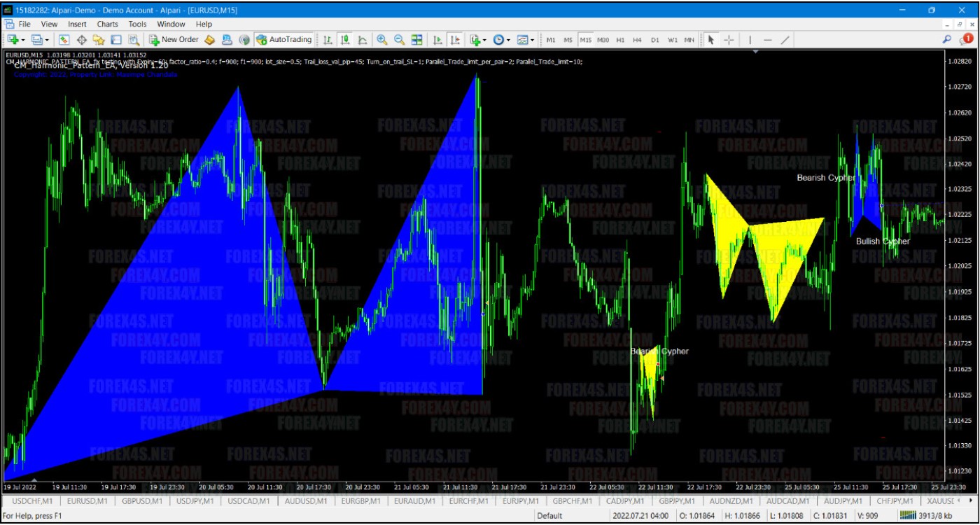Viewport: 980px width, 525px height.
Task: Draw a trendline
Action: click(785, 40)
